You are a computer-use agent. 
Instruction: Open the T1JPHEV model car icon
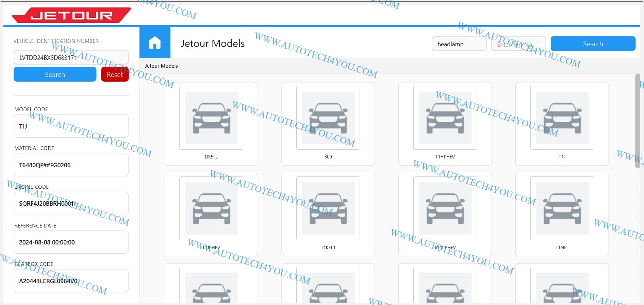tap(211, 208)
